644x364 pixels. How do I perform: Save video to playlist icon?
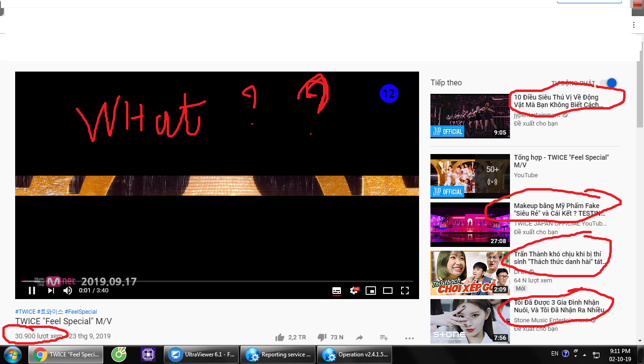click(384, 337)
